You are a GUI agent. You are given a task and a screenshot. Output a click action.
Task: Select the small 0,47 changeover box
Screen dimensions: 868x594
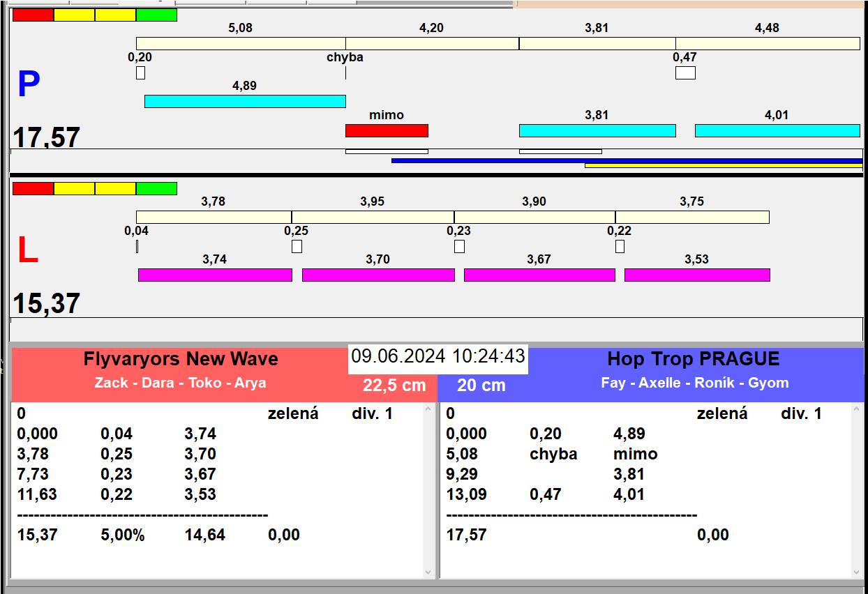[x=685, y=73]
